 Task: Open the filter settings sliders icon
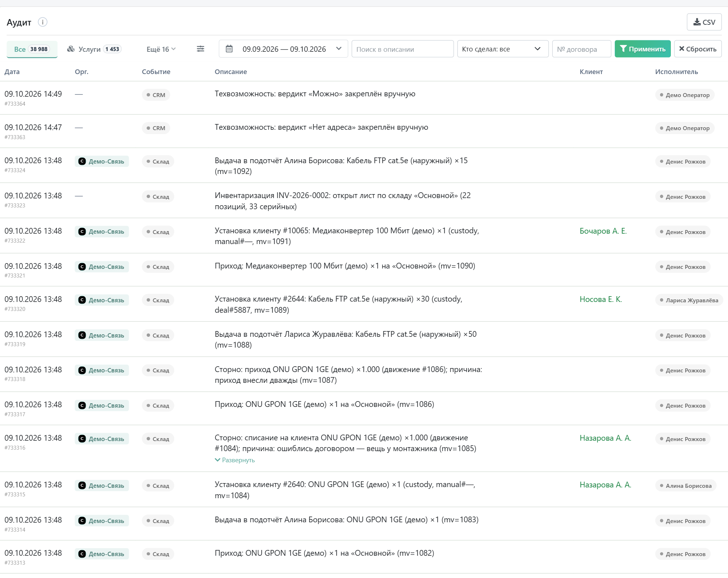tap(201, 49)
